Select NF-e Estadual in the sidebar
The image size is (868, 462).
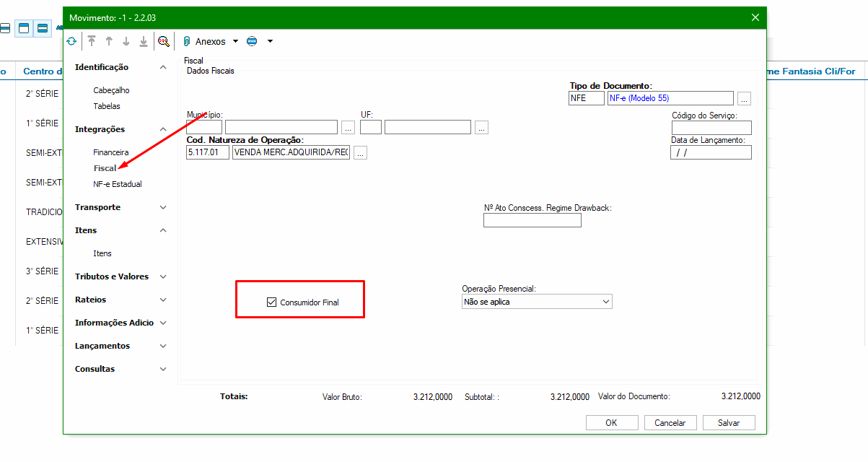click(x=117, y=184)
